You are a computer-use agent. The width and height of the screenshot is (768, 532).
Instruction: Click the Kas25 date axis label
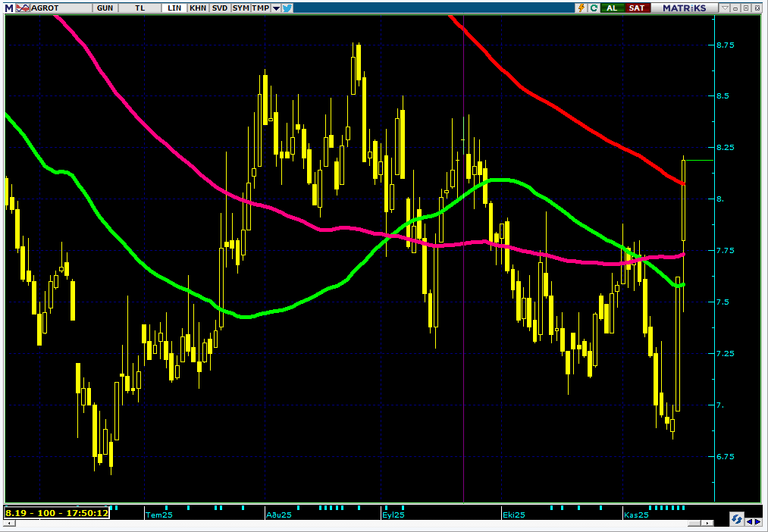[636, 515]
